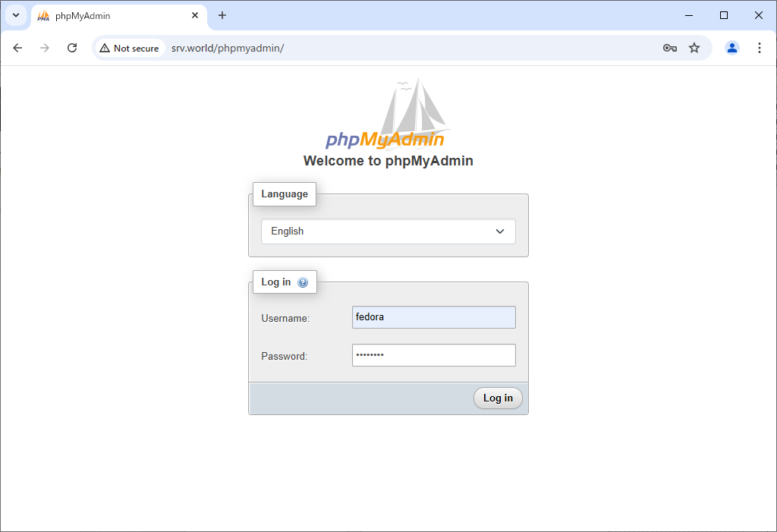This screenshot has height=532, width=777.
Task: Bookmark this page with the star icon
Action: (x=694, y=48)
